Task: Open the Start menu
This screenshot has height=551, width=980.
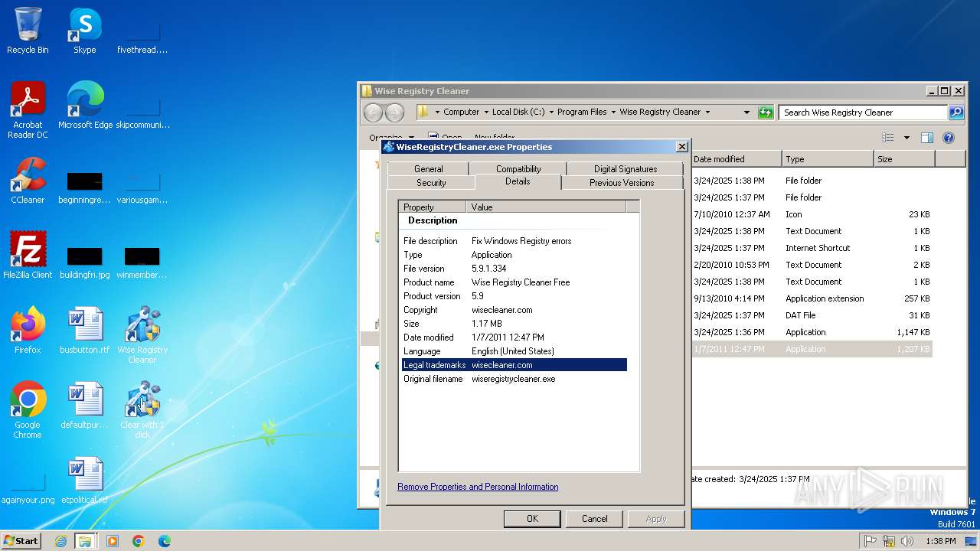Action: (21, 541)
